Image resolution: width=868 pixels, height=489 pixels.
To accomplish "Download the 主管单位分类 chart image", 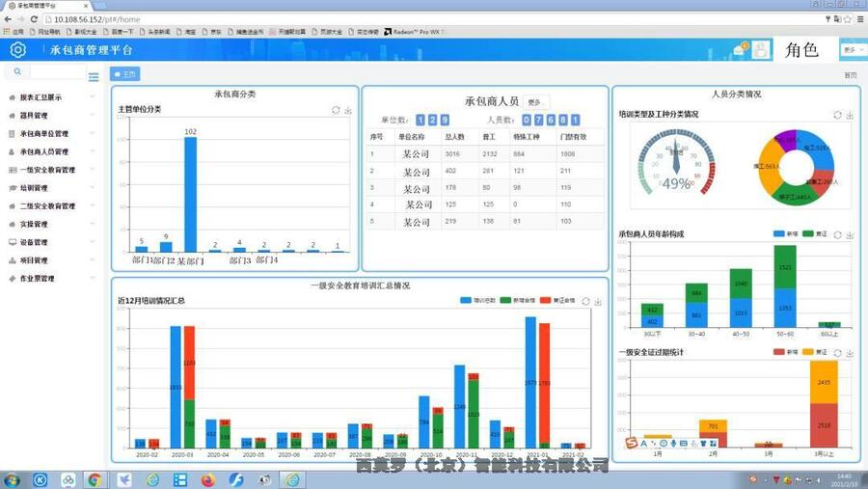I will (x=348, y=110).
